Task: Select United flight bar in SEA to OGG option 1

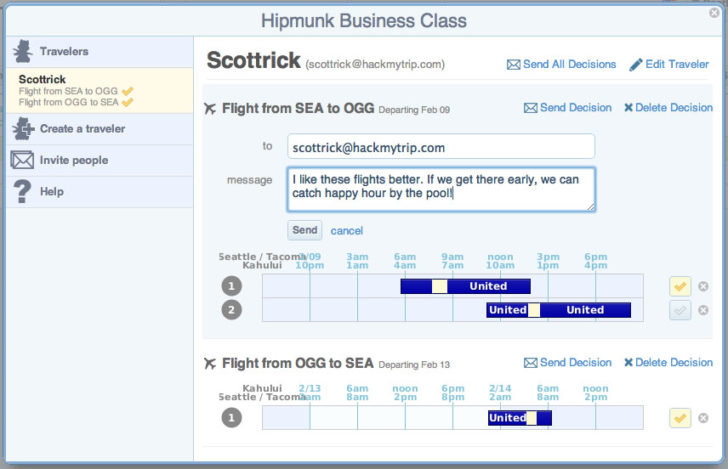Action: coord(465,286)
